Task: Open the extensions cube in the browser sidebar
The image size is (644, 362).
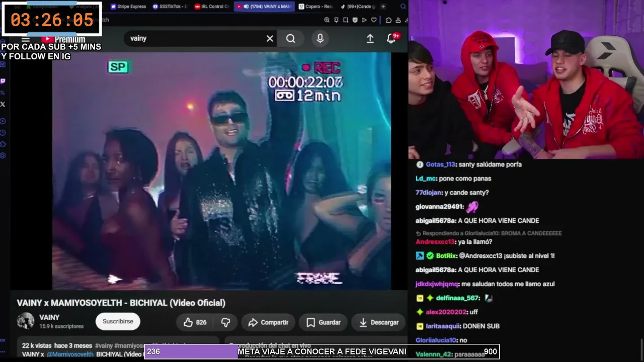Action: pos(3,144)
